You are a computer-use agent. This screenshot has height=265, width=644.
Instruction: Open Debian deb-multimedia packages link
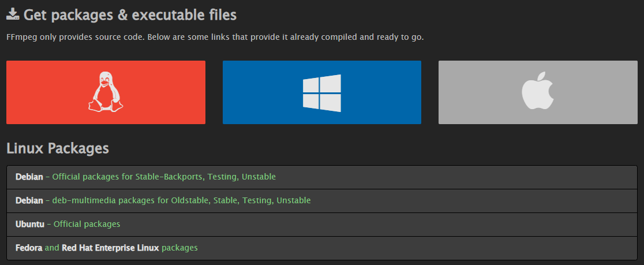tap(322, 201)
